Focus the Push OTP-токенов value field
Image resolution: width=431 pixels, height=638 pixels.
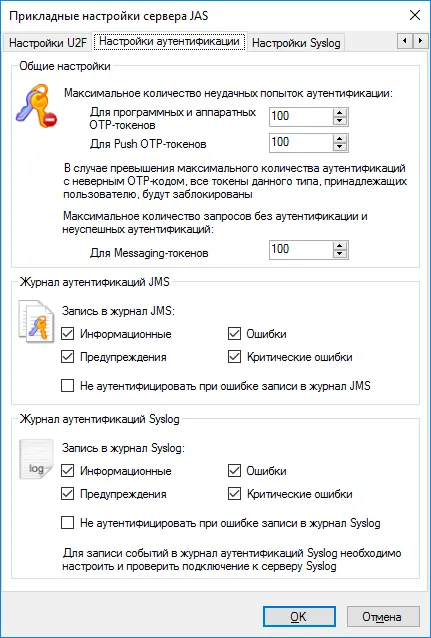(301, 143)
